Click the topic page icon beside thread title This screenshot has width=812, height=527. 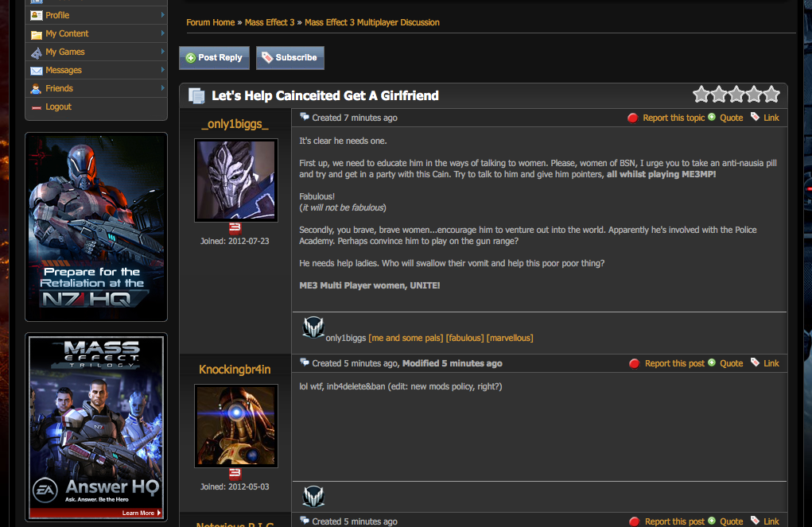click(196, 95)
